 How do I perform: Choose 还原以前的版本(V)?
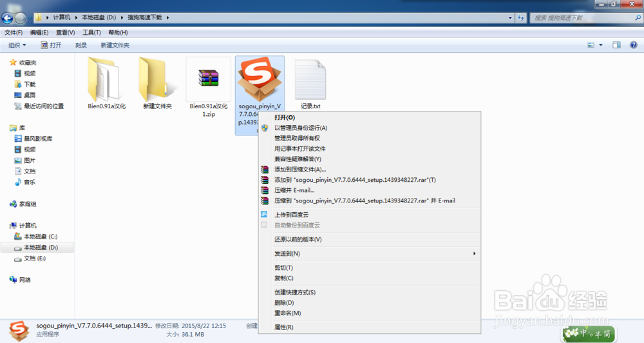point(298,239)
